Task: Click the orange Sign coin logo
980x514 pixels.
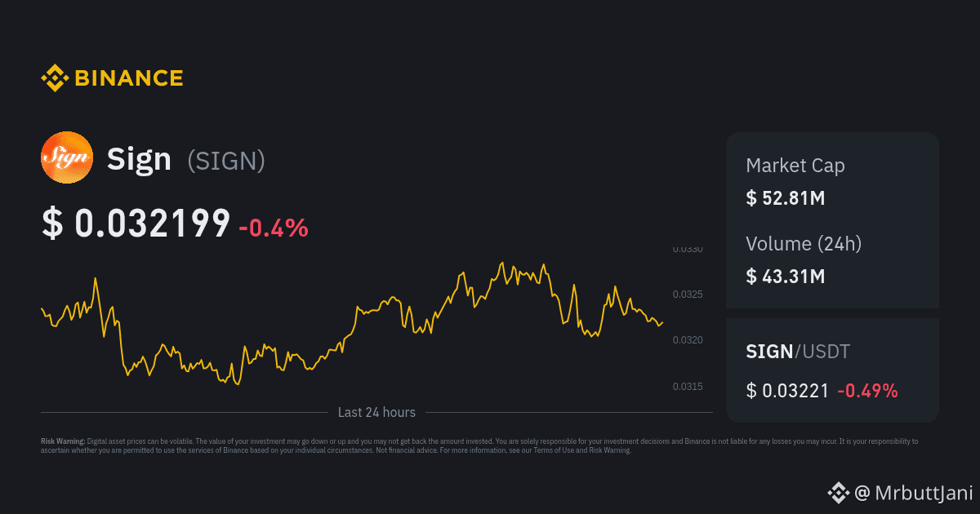Action: tap(67, 157)
